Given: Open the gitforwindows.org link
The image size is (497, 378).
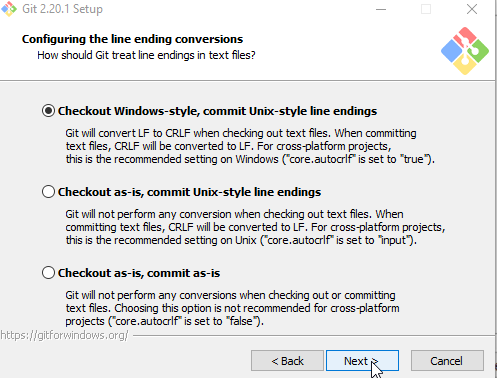Looking at the screenshot, I should tap(64, 335).
